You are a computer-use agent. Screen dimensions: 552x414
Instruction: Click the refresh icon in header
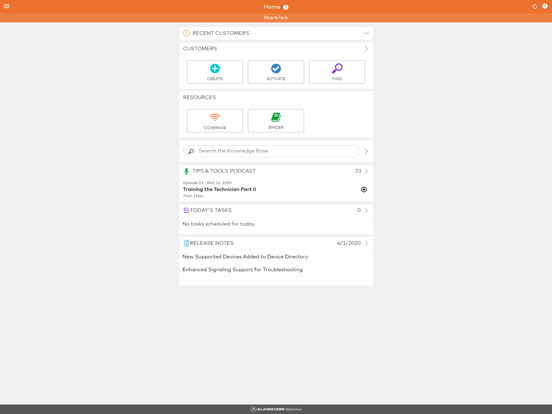pos(535,6)
